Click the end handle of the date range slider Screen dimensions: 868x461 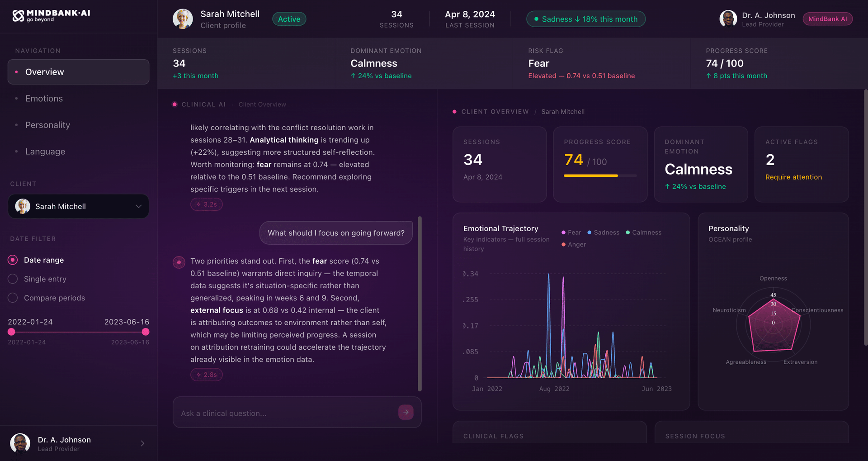145,332
